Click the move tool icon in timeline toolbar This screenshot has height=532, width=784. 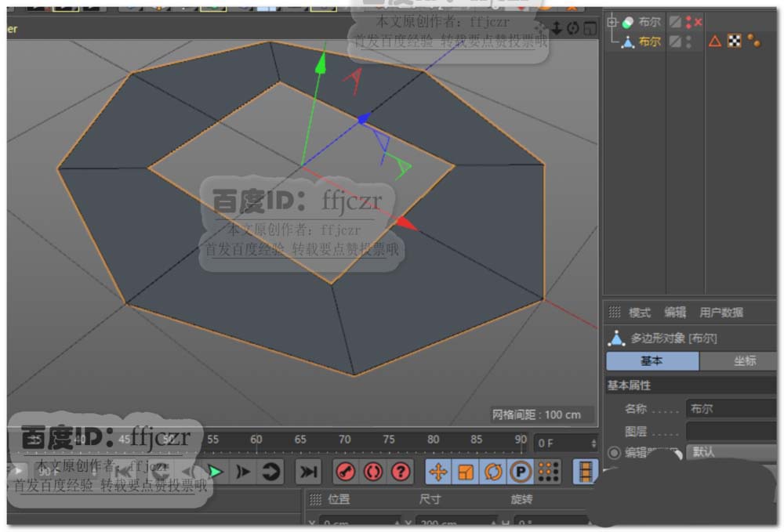[439, 472]
